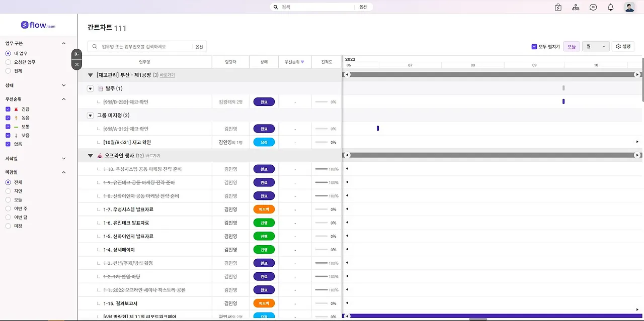Screen dimensions: 644x321
Task: Collapse the 마감일 filter section
Action: (64, 172)
